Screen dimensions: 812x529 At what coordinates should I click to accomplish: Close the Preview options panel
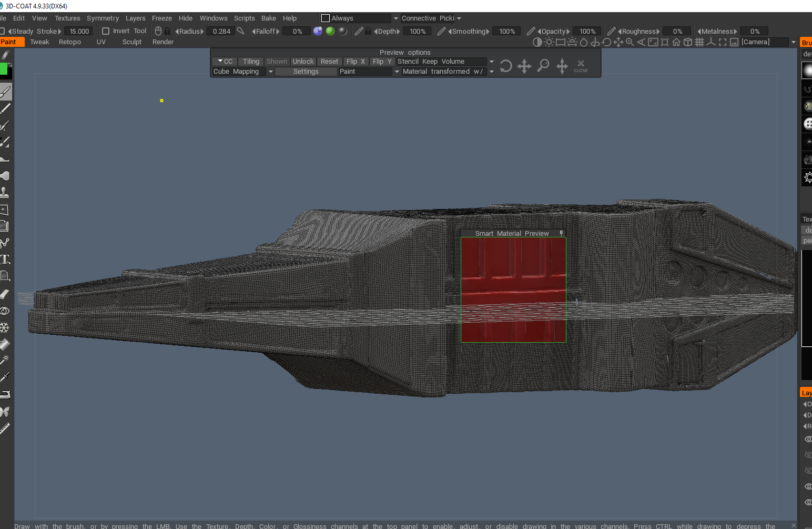pyautogui.click(x=581, y=65)
